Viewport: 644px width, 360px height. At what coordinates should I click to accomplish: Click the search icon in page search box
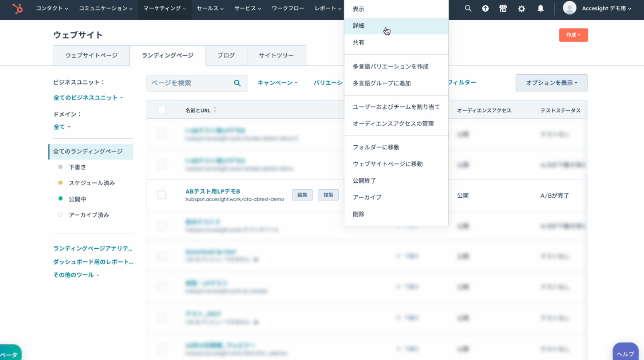237,83
